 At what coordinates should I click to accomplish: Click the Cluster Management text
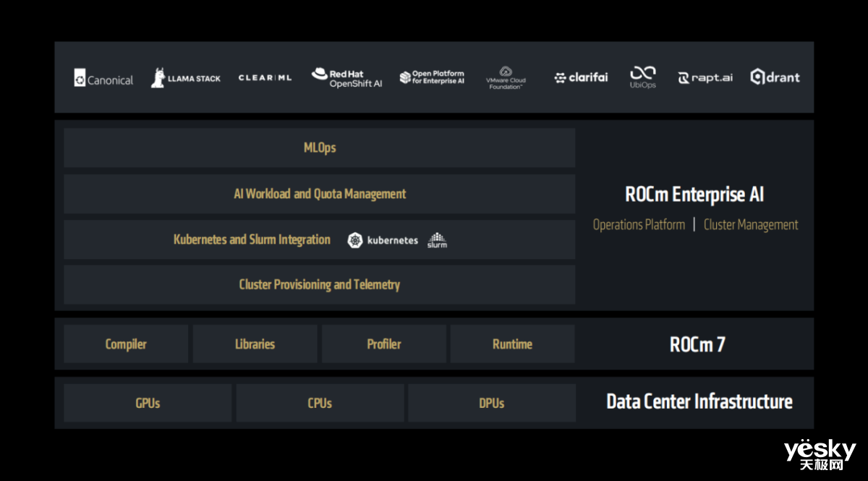click(751, 225)
